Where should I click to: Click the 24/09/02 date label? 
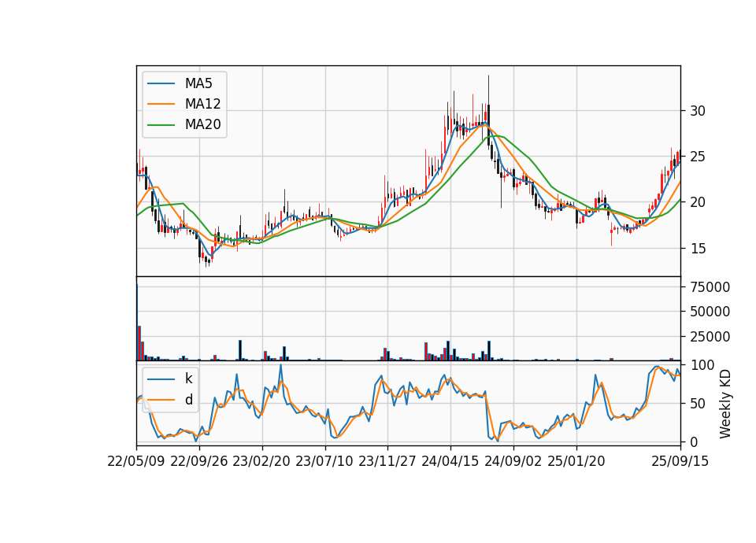pyautogui.click(x=513, y=461)
